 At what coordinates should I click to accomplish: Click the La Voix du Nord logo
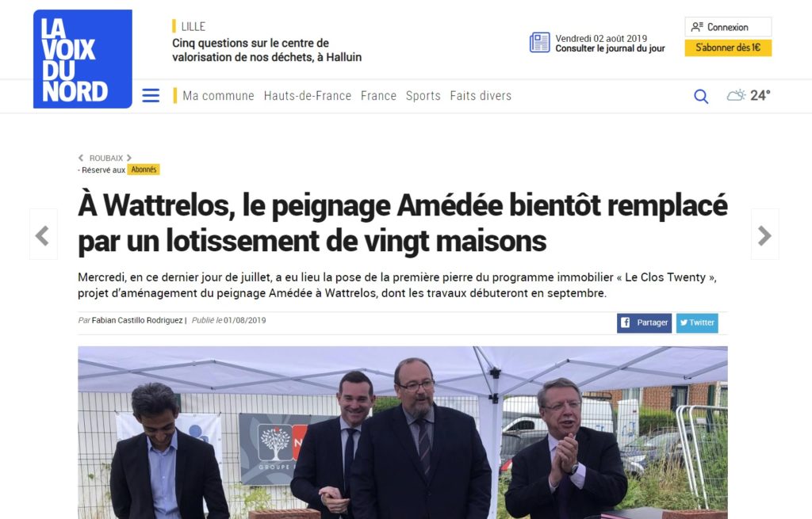(82, 59)
